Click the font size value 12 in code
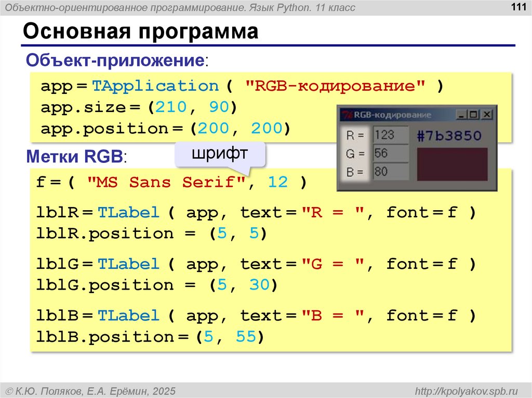 tap(278, 182)
